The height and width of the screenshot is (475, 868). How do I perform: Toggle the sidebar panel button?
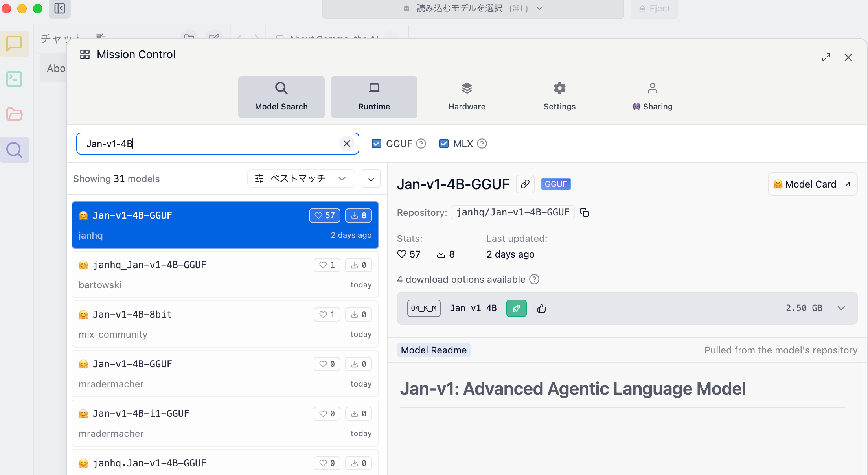pos(60,8)
